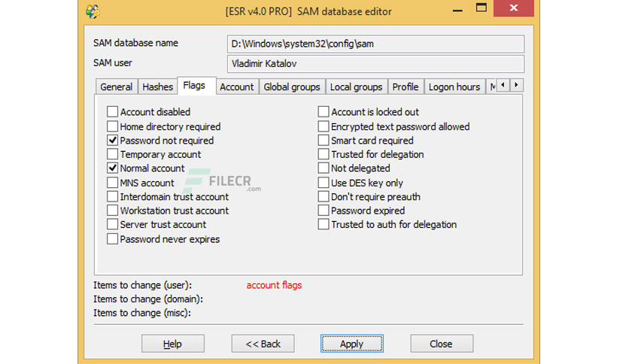629x364 pixels.
Task: Uncheck Password not required
Action: coord(112,141)
